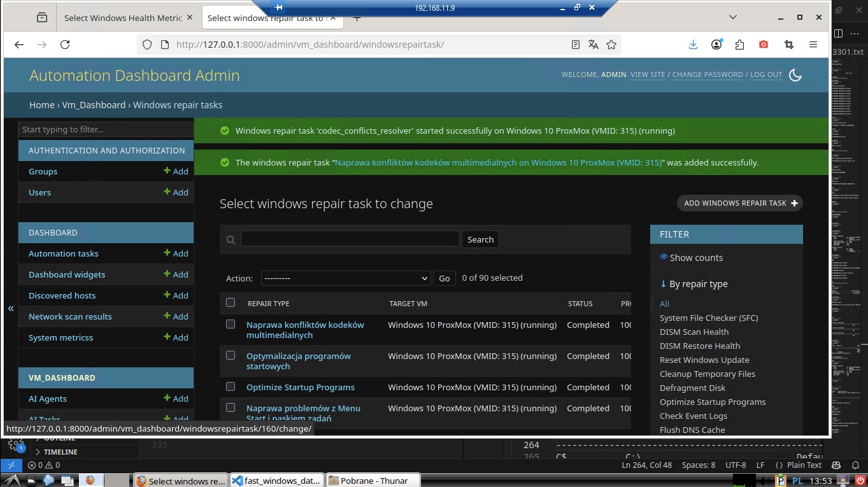Open the Action dropdown
The height and width of the screenshot is (487, 868).
(346, 278)
